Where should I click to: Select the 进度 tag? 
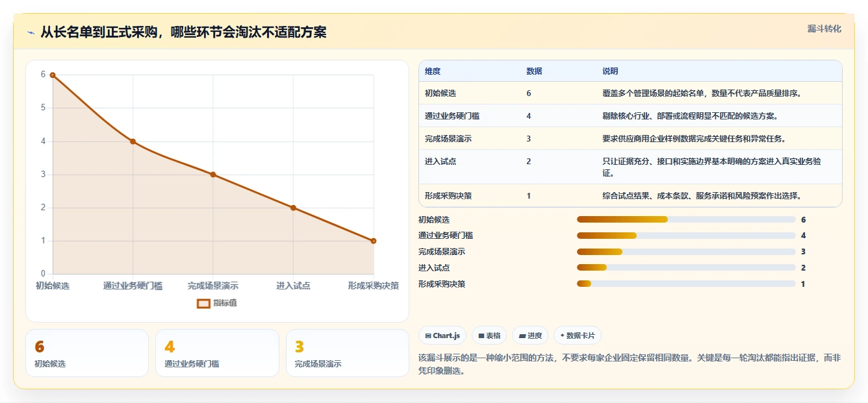tap(530, 336)
